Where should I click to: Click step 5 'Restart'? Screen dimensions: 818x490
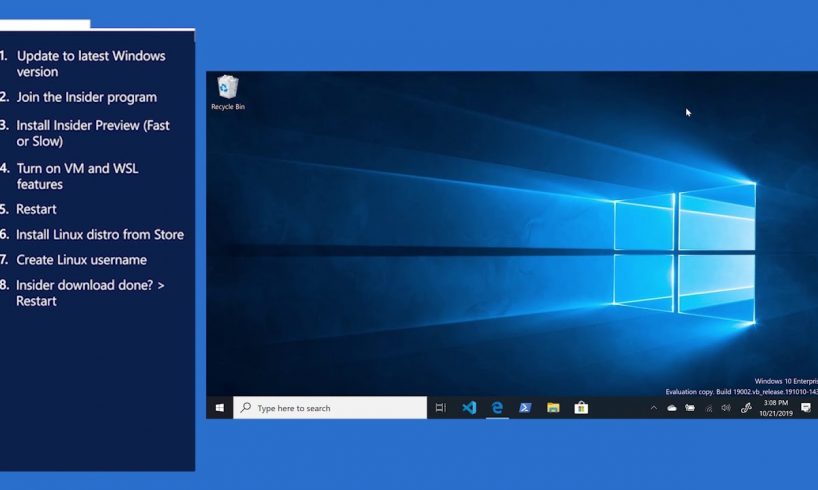36,209
